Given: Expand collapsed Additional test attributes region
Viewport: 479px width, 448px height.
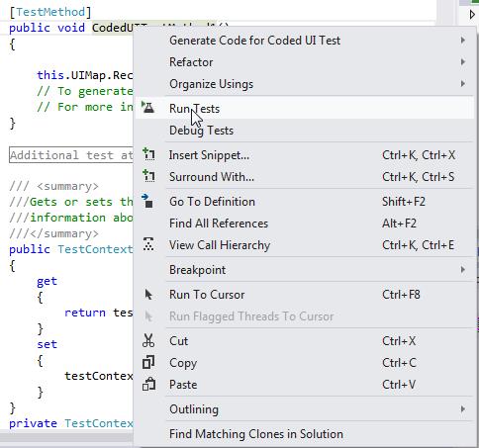Looking at the screenshot, I should pyautogui.click(x=71, y=155).
